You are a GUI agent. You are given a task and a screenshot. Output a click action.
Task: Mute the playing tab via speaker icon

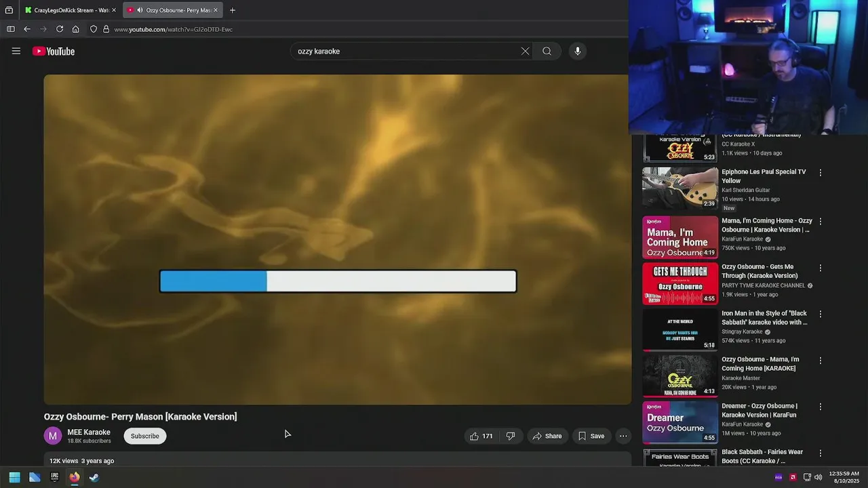click(x=140, y=10)
